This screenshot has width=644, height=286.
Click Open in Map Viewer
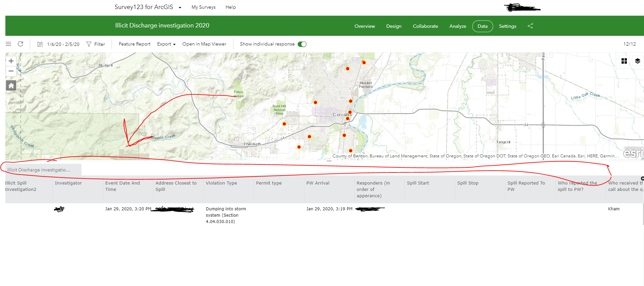204,44
